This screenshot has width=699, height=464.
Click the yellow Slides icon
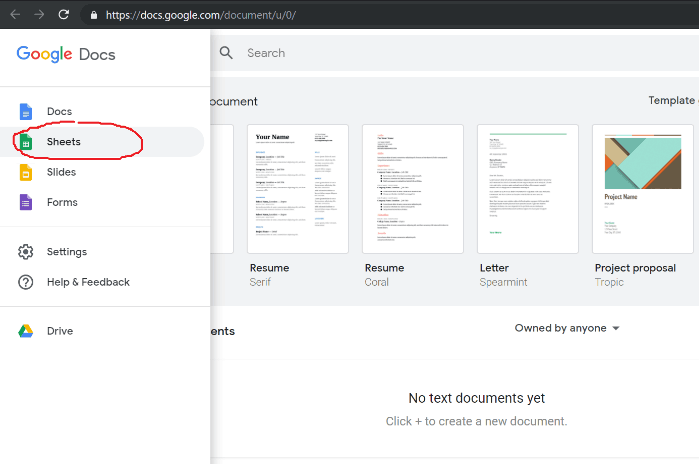(x=26, y=172)
